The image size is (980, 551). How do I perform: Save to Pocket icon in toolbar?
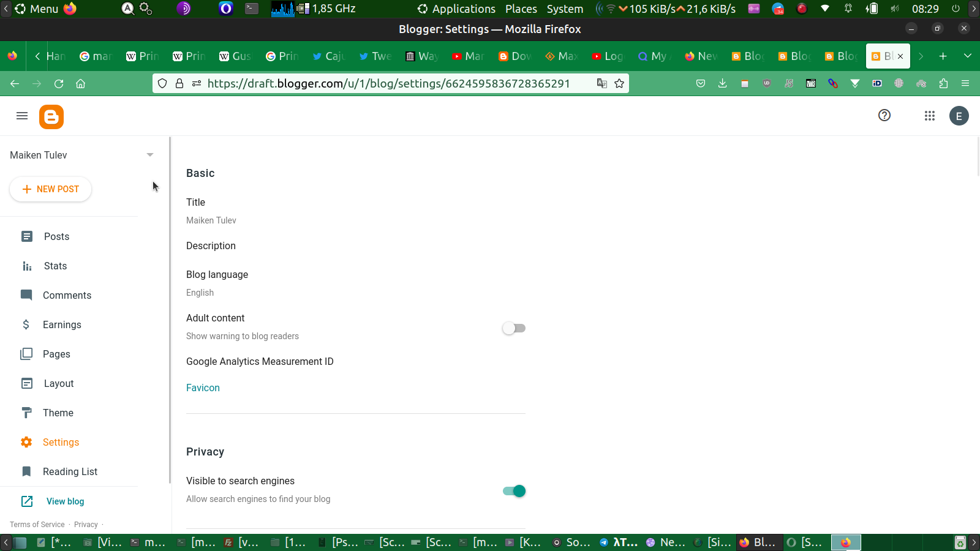701,83
